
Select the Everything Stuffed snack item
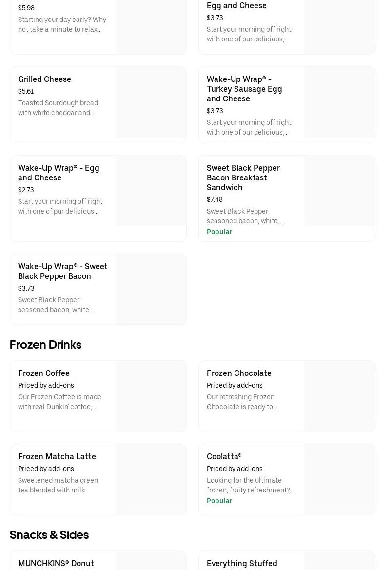[242, 563]
